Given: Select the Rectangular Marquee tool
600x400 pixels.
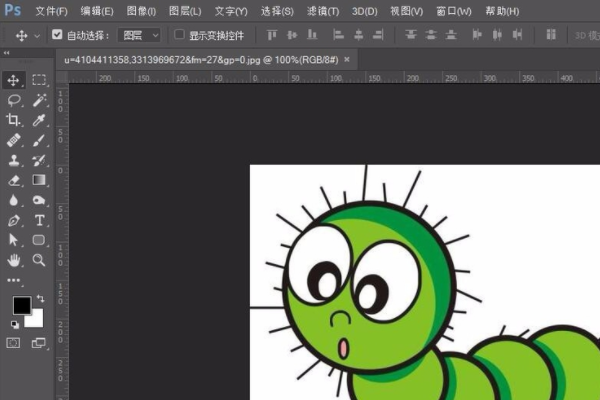Looking at the screenshot, I should coord(39,80).
